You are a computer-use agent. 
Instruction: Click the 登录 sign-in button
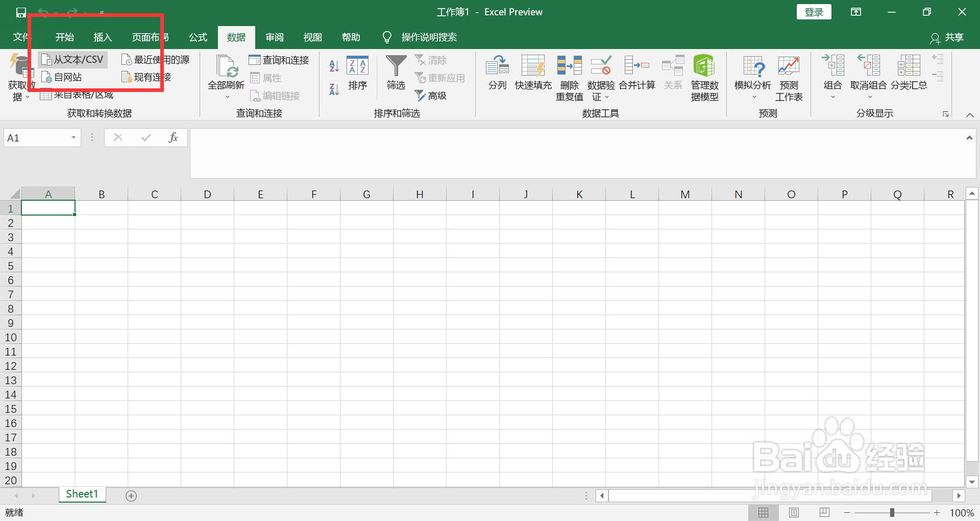(814, 11)
